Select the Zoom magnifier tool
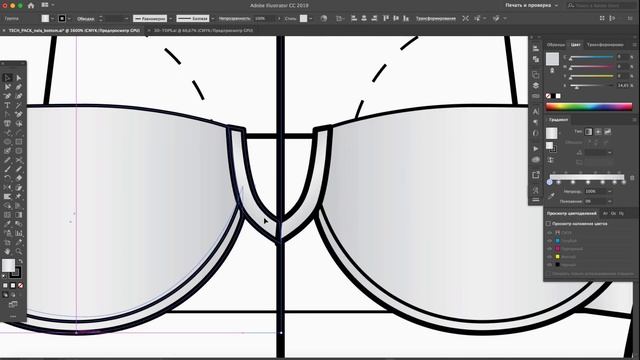Viewport: 640px width, 360px height. point(19,251)
